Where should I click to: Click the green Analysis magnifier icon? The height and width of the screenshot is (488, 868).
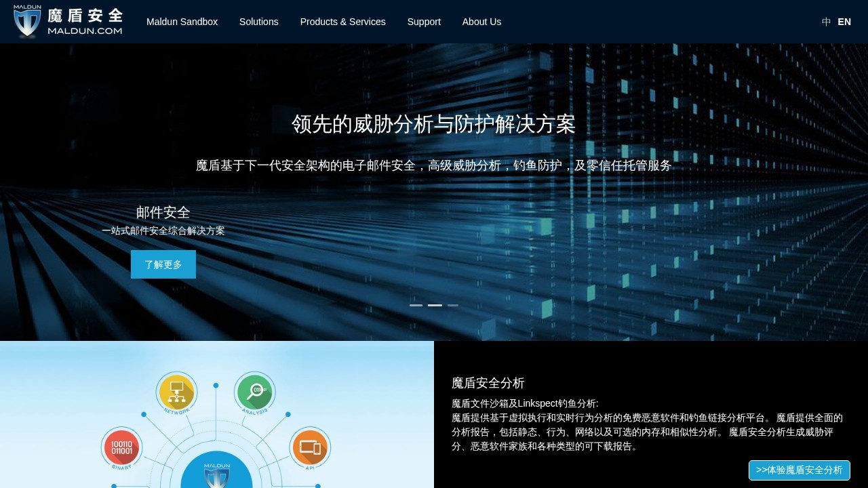coord(255,391)
